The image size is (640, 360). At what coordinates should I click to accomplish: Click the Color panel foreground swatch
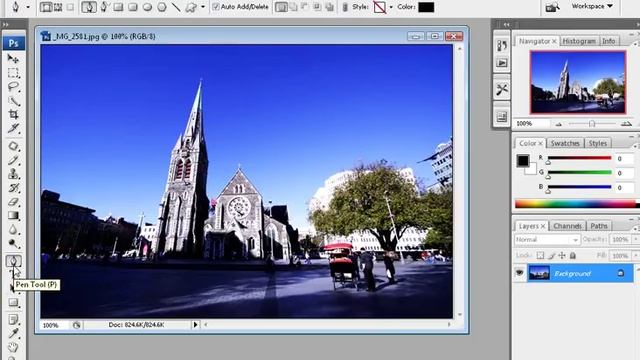523,160
